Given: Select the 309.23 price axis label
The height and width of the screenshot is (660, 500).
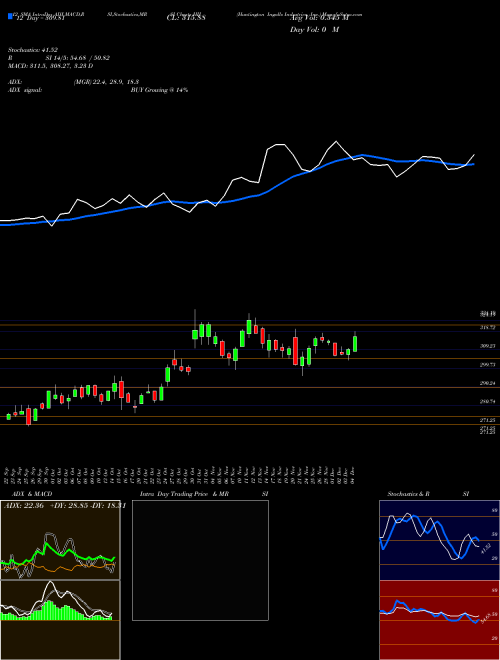Looking at the screenshot, I should point(488,346).
